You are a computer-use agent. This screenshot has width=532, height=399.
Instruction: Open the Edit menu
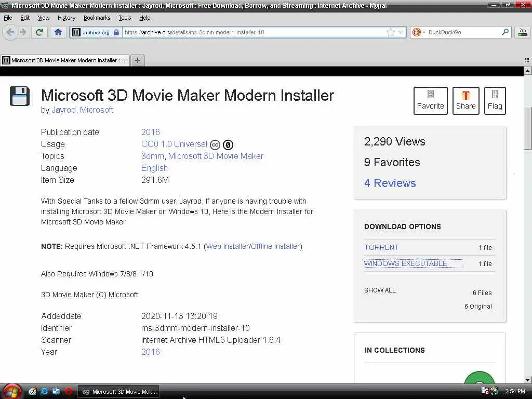coord(25,18)
